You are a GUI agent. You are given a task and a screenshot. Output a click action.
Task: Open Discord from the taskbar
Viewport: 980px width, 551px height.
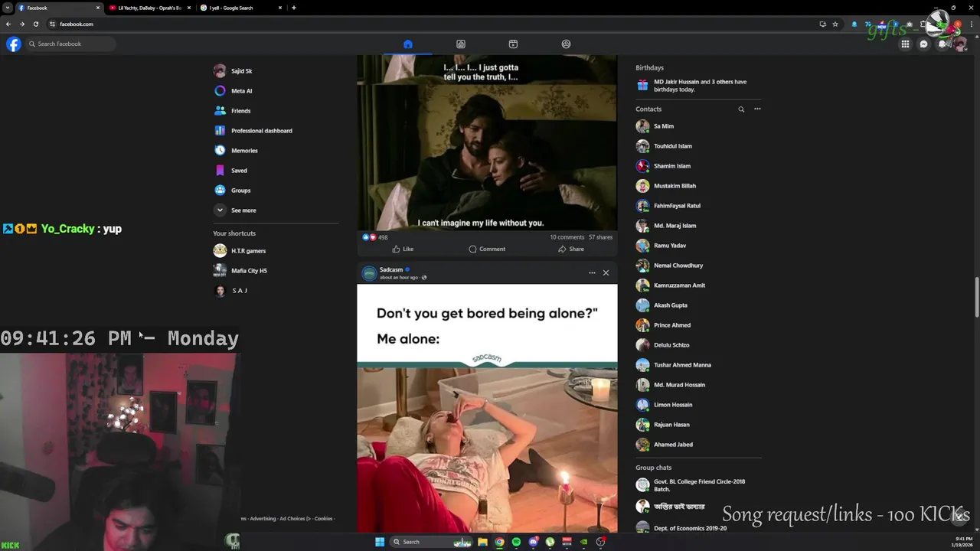tap(533, 542)
